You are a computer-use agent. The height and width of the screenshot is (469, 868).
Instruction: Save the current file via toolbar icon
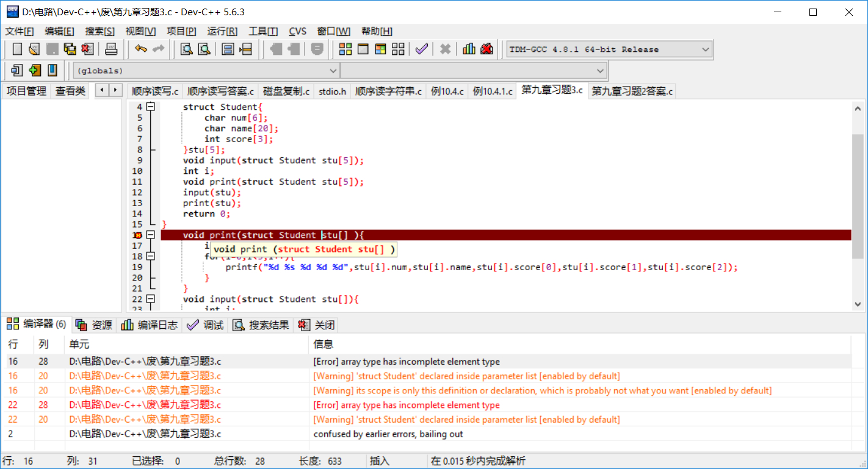click(x=52, y=49)
